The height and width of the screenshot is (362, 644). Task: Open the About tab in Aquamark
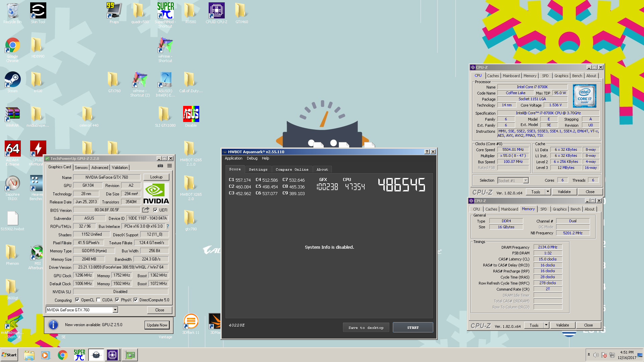click(322, 170)
